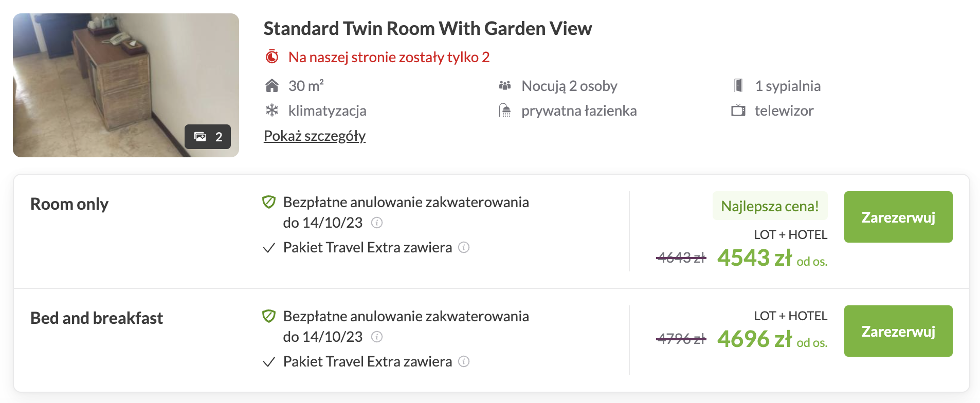This screenshot has height=403, width=980.
Task: Open Pokaż szczegóły link
Action: (314, 135)
